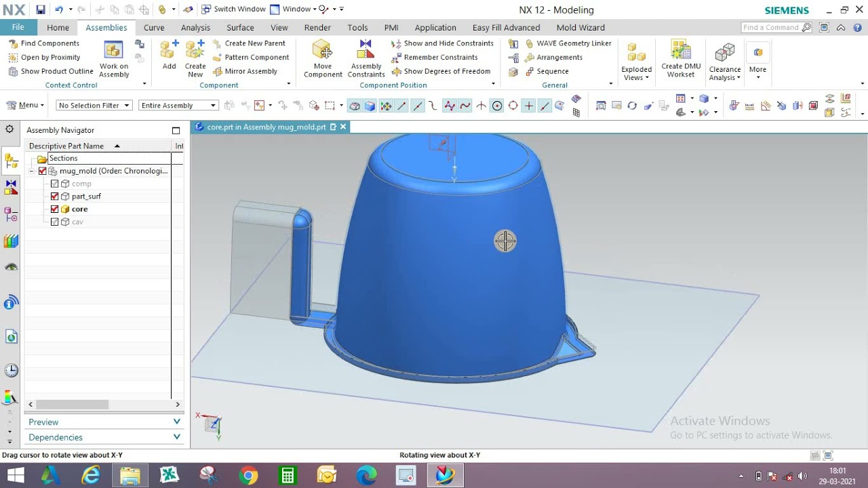868x488 pixels.
Task: Toggle visibility checkbox for part_surf
Action: pyautogui.click(x=55, y=197)
